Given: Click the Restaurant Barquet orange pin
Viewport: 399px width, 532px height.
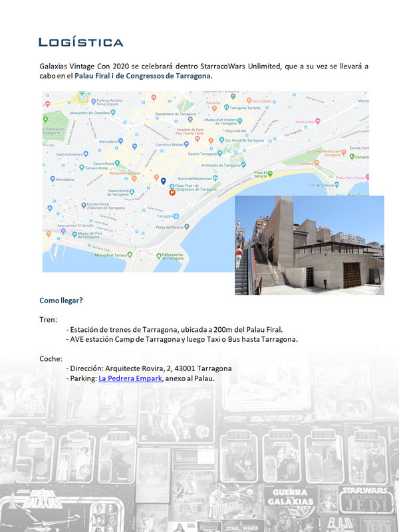Looking at the screenshot, I should point(134,178).
